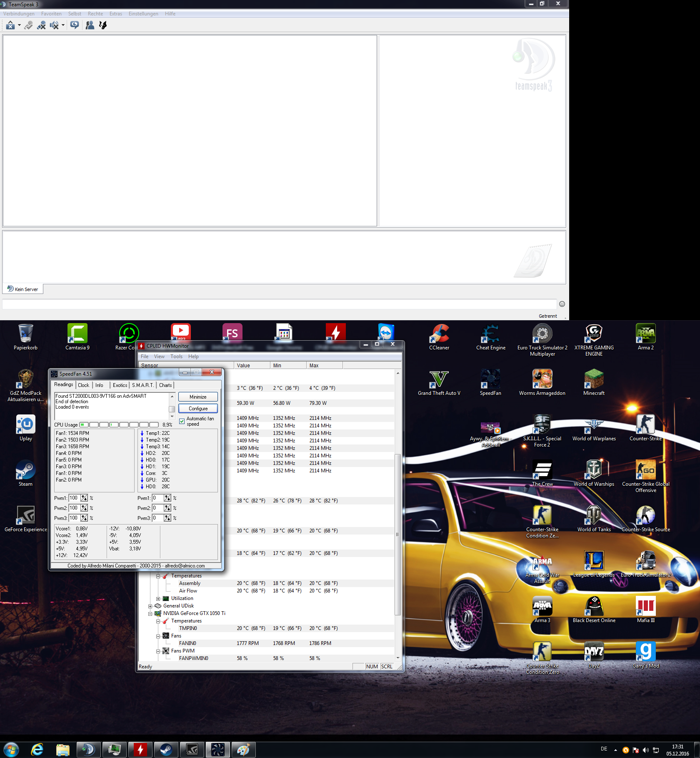The height and width of the screenshot is (758, 700).
Task: Click the Value column header in HWMonitor
Action: coord(252,366)
